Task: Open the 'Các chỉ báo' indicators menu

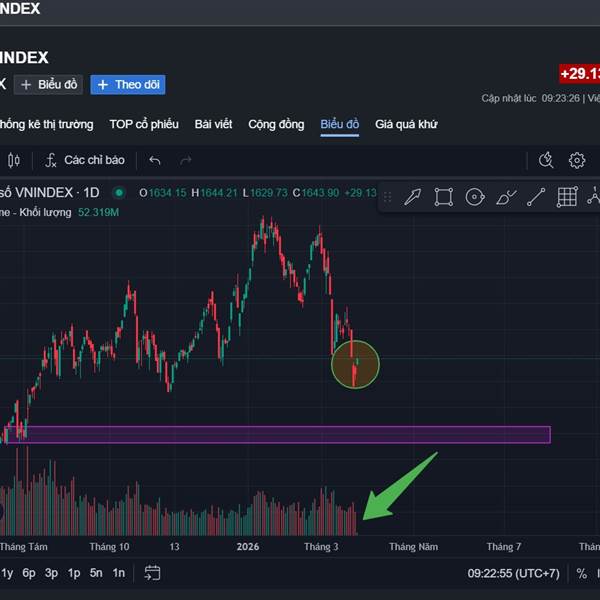Action: pos(84,160)
